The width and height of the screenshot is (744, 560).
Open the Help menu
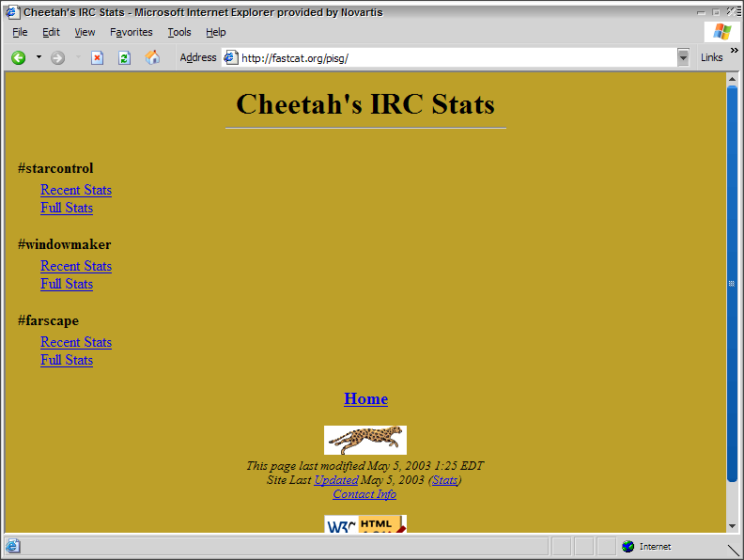pyautogui.click(x=216, y=32)
